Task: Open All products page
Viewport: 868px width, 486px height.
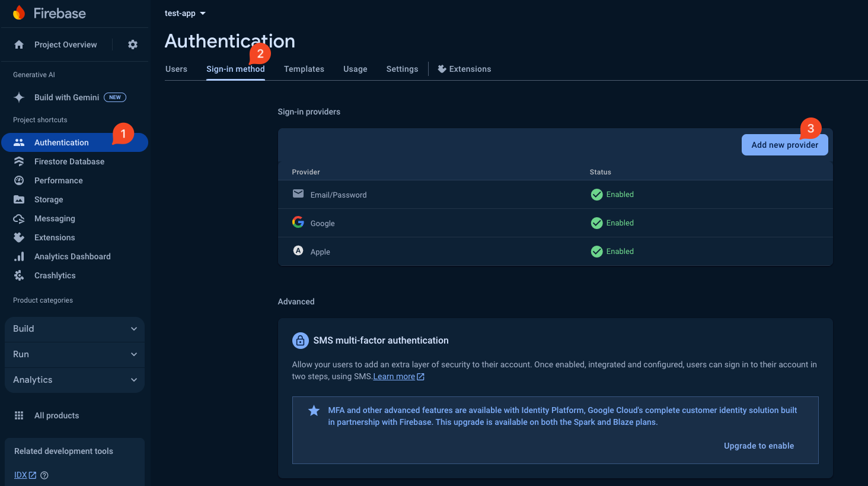Action: point(56,415)
